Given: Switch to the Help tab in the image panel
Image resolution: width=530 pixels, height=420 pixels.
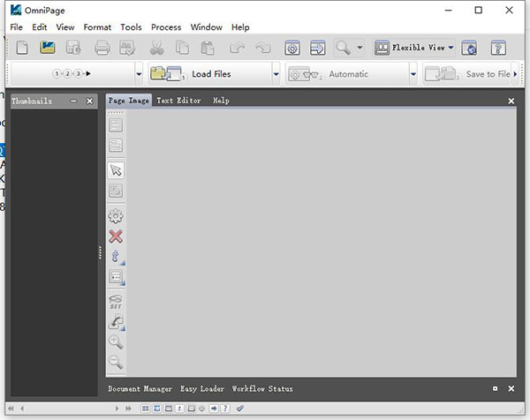Looking at the screenshot, I should click(221, 101).
